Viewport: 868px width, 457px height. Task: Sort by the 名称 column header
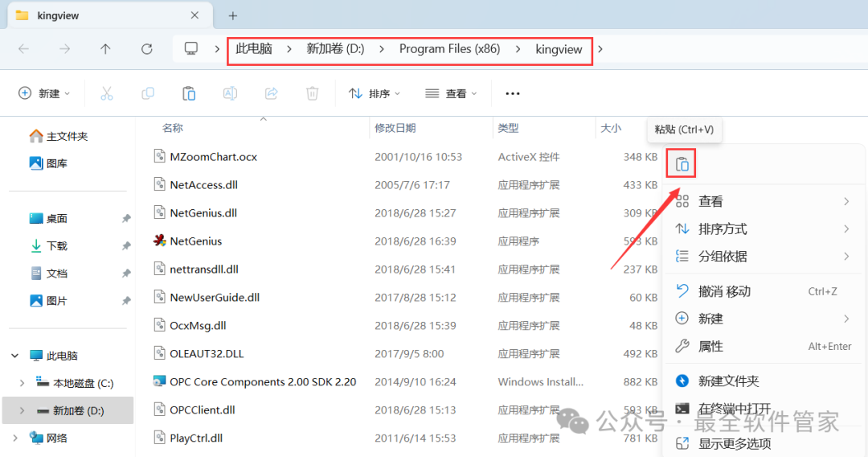click(x=173, y=128)
